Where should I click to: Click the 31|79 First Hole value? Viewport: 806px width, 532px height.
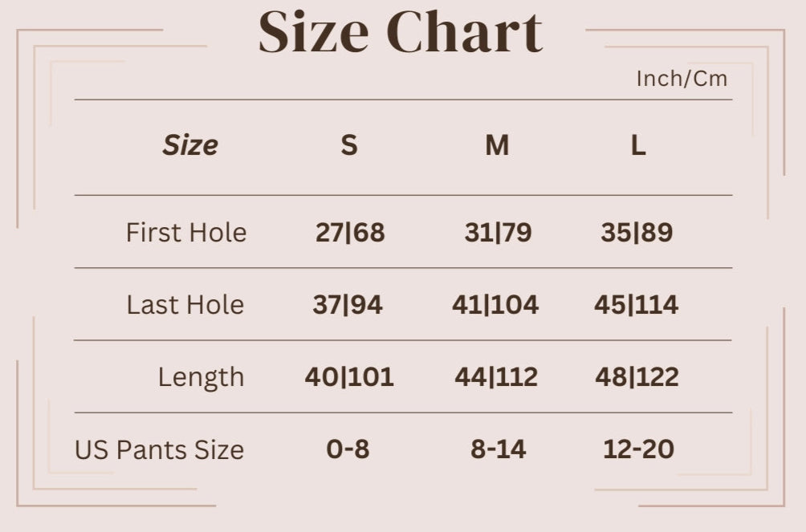[x=498, y=233]
